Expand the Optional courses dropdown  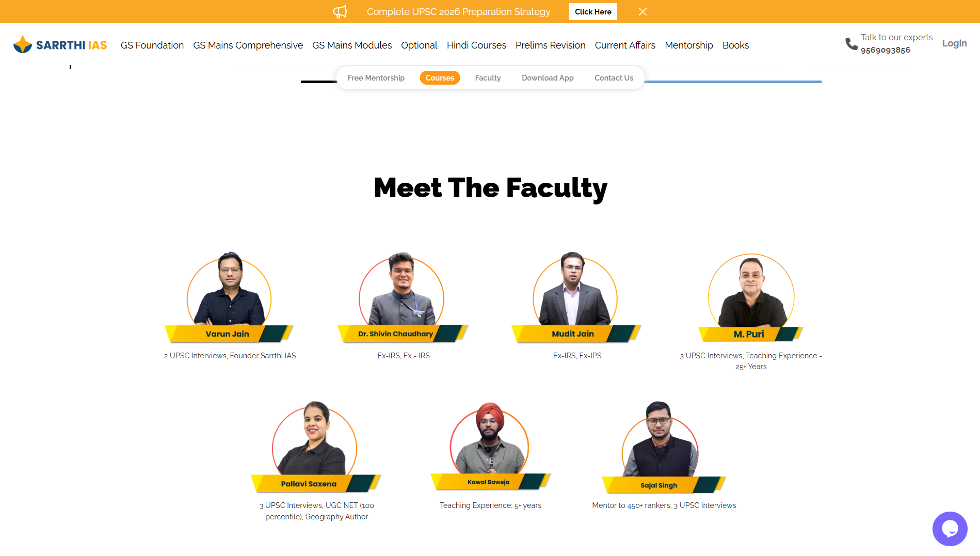coord(419,45)
